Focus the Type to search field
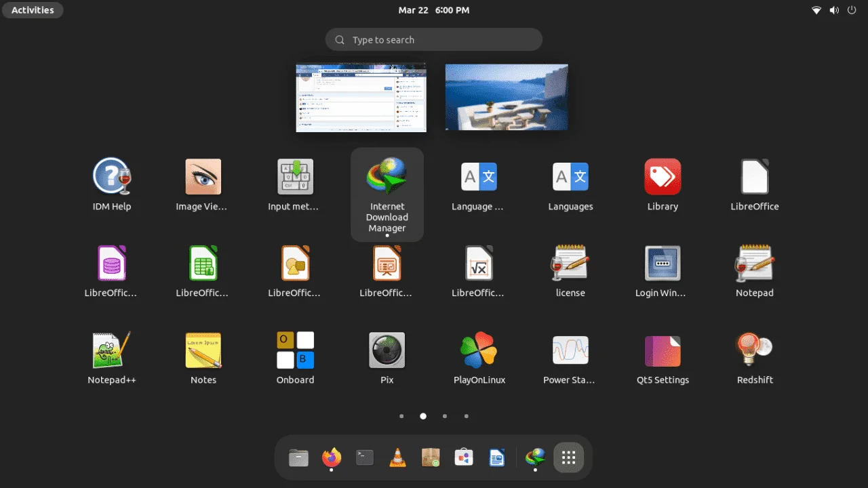868x488 pixels. [434, 39]
